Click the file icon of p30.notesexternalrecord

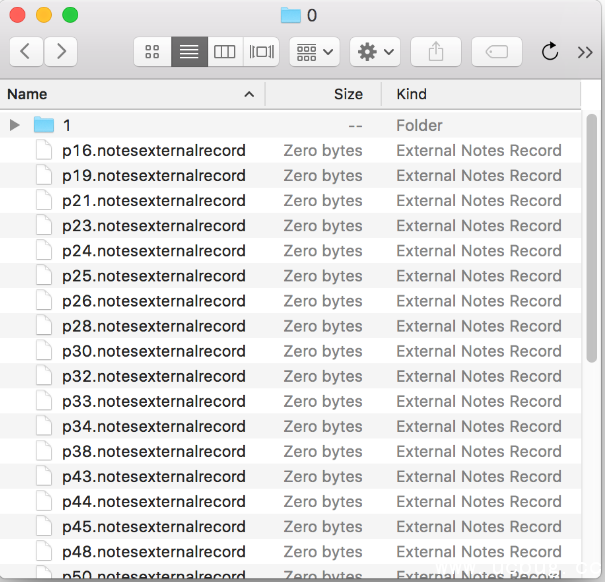tap(43, 351)
